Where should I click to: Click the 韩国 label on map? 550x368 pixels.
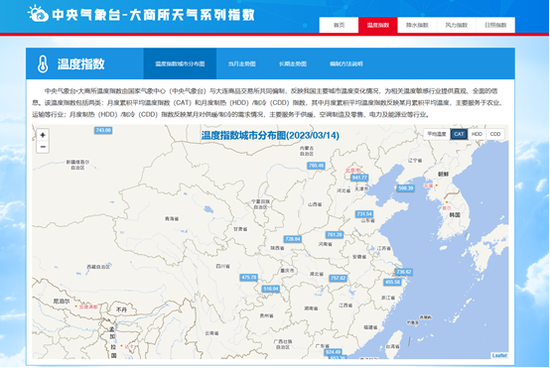click(x=455, y=215)
